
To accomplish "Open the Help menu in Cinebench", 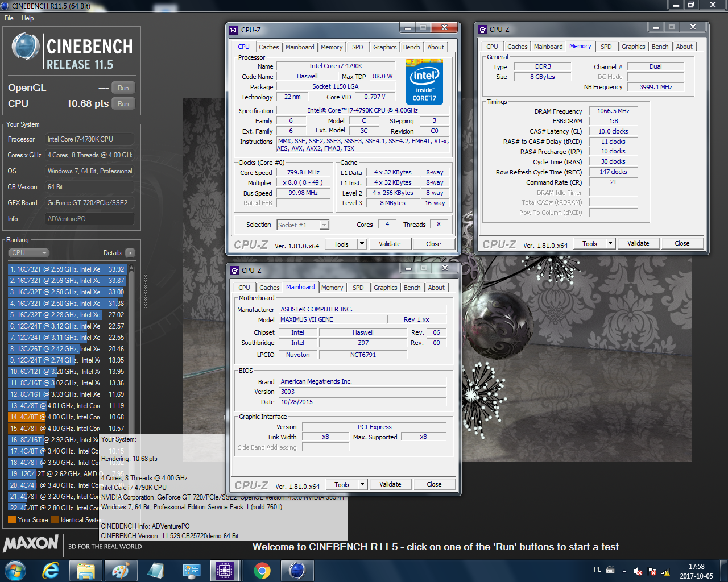I will [x=28, y=18].
